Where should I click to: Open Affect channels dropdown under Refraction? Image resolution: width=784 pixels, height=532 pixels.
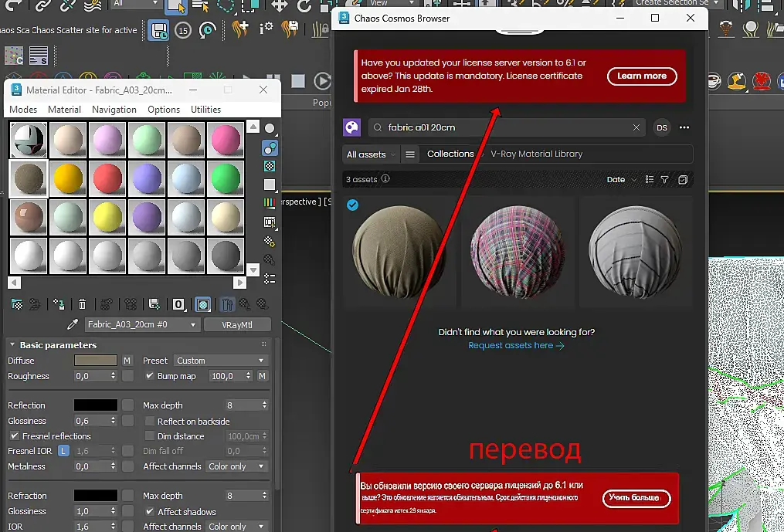(236, 526)
